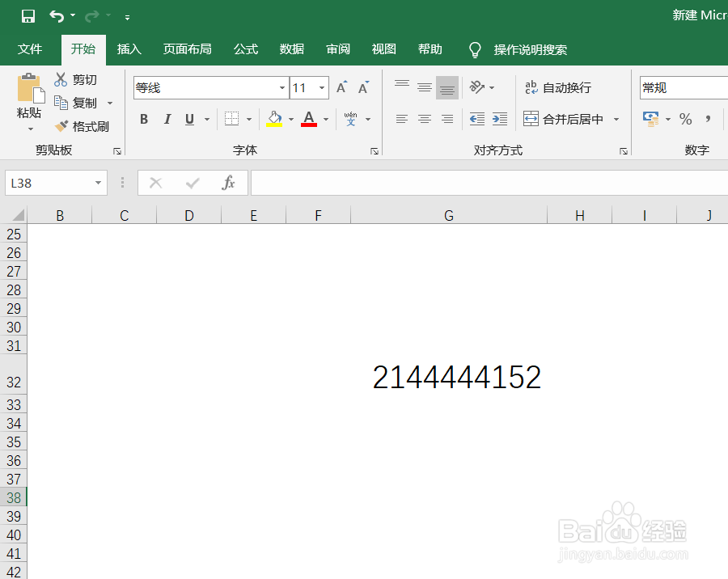Open the number format 常规 box
Image resolution: width=728 pixels, height=579 pixels.
click(x=684, y=88)
